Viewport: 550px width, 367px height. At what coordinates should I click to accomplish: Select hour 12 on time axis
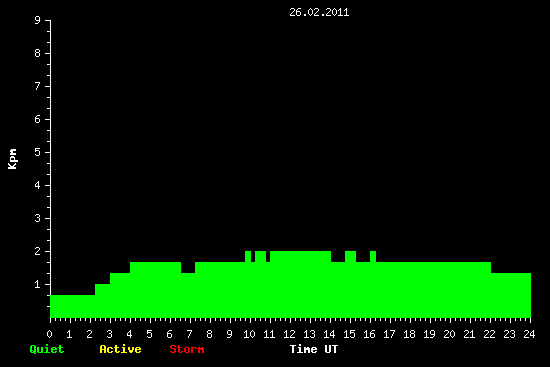289,334
